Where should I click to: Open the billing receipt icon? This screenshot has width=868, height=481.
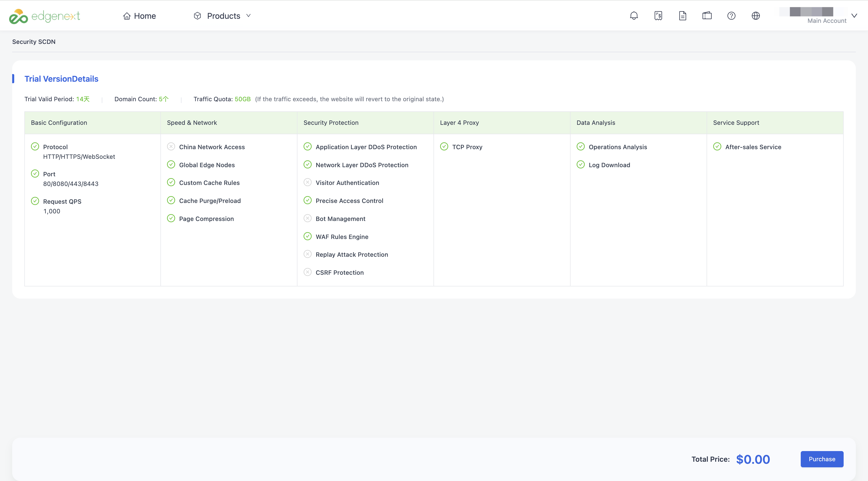(x=658, y=15)
